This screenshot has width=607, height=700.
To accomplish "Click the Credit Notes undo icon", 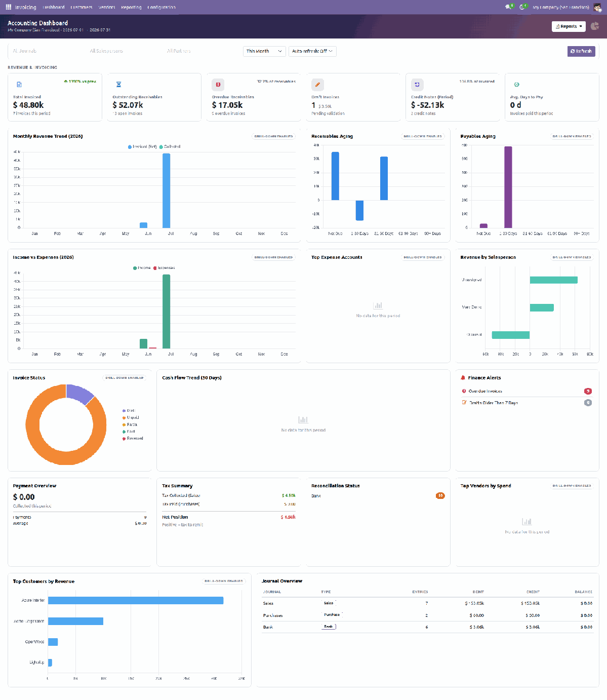I will (417, 85).
